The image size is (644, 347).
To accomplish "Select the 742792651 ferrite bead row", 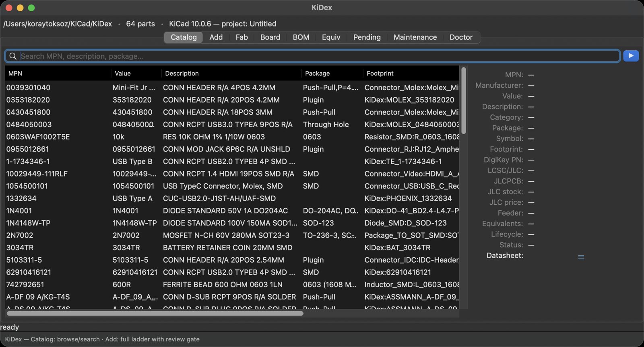I will pos(232,284).
